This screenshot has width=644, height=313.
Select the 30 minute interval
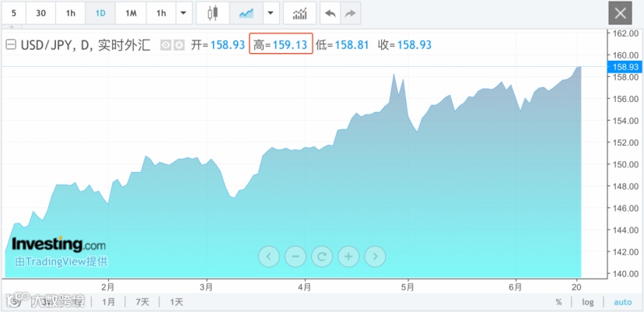click(x=40, y=13)
